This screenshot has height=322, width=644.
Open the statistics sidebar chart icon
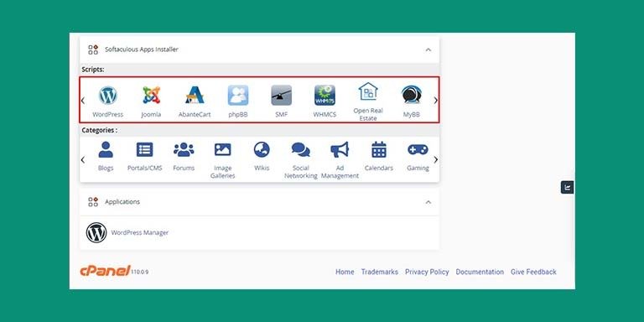[x=567, y=188]
